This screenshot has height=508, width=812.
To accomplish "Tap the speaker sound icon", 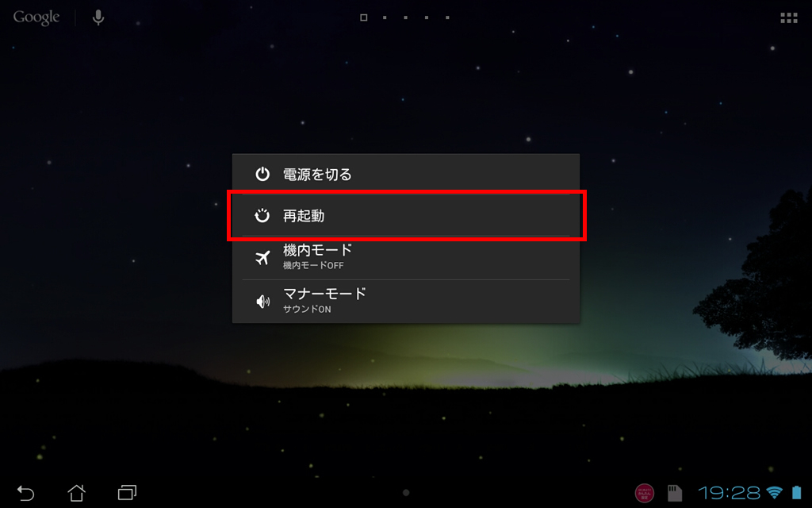I will [263, 301].
